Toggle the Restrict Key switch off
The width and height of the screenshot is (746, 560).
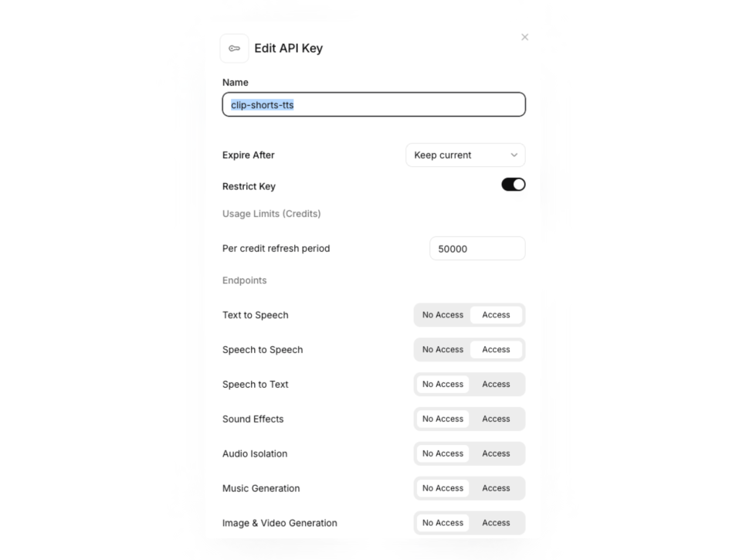click(x=514, y=185)
